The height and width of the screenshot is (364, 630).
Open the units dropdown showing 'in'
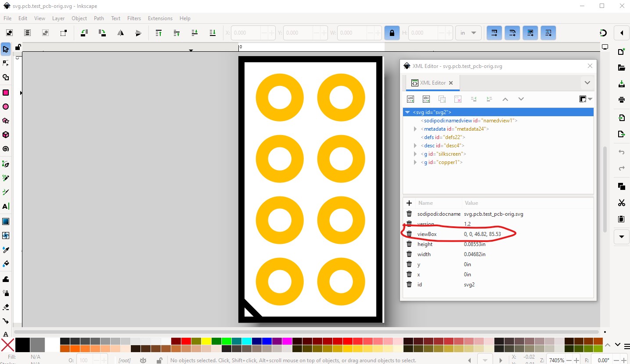468,33
